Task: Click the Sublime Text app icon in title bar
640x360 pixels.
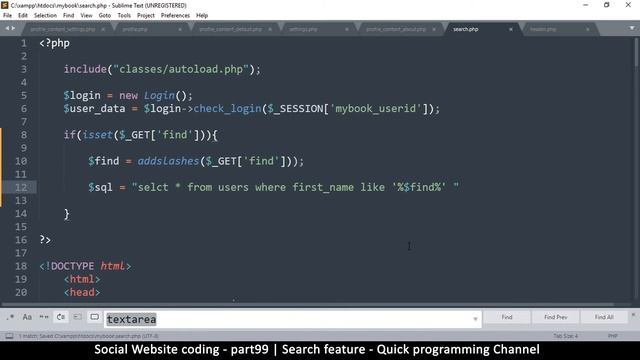Action: [x=5, y=5]
